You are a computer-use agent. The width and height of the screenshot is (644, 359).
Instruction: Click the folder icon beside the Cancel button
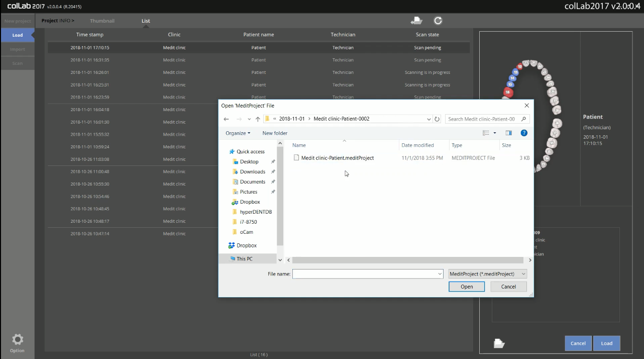click(x=499, y=343)
